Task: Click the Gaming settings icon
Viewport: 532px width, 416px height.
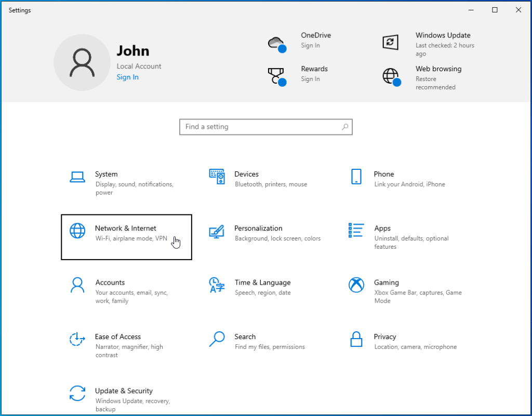Action: coord(356,285)
